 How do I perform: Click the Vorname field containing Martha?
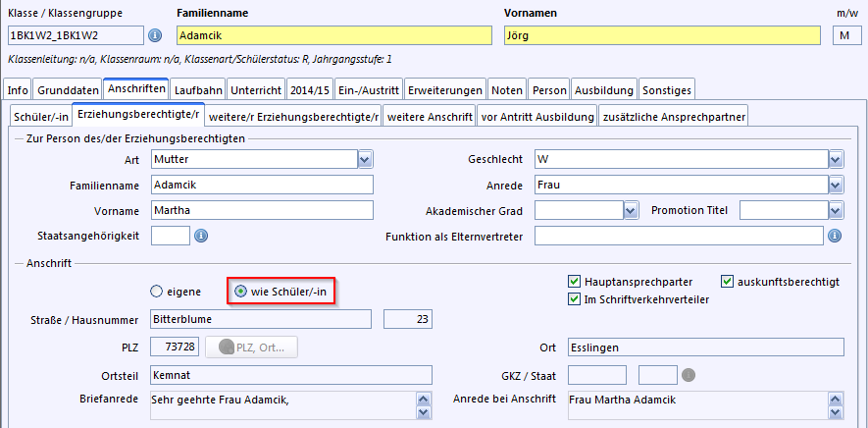262,210
